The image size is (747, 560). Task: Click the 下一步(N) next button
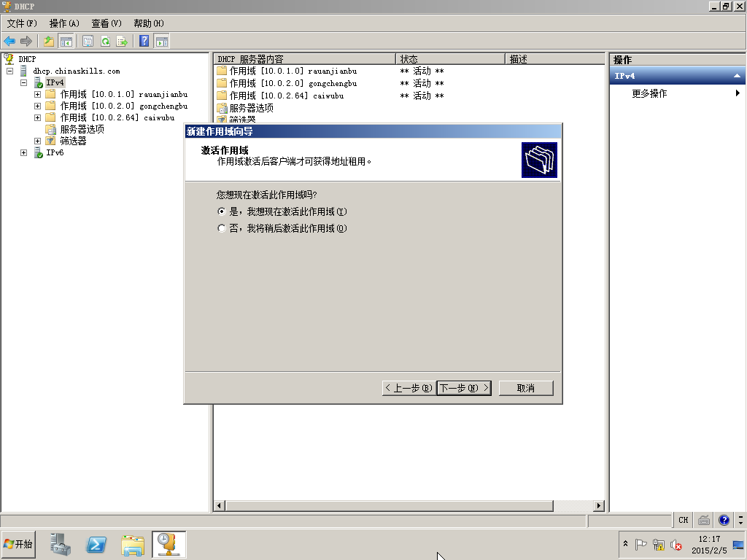coord(464,388)
